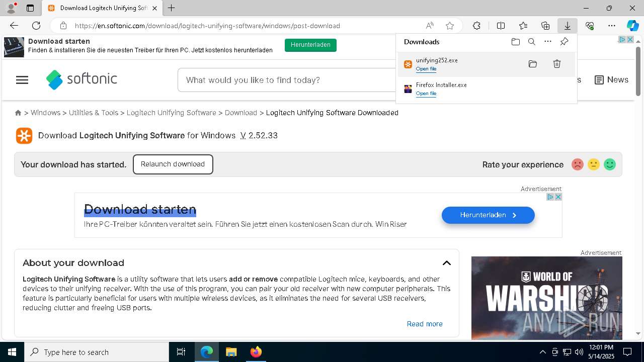Pin the Downloads panel
Viewport: 644px width, 362px height.
pyautogui.click(x=564, y=42)
